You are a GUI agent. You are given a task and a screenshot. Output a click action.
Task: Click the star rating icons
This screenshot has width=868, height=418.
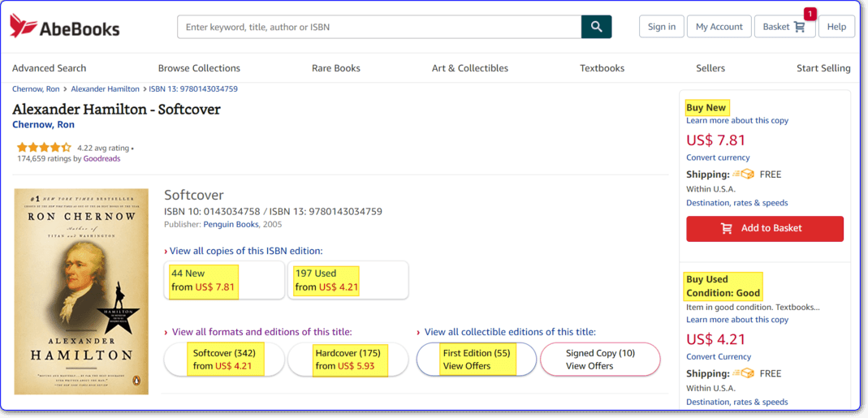click(44, 148)
